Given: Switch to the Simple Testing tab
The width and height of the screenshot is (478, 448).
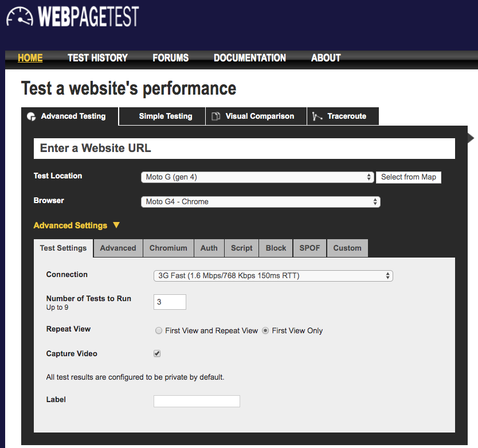Looking at the screenshot, I should (x=162, y=116).
